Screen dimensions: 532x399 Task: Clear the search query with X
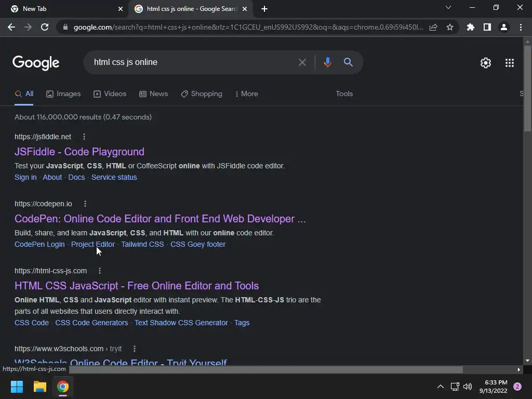[x=302, y=62]
